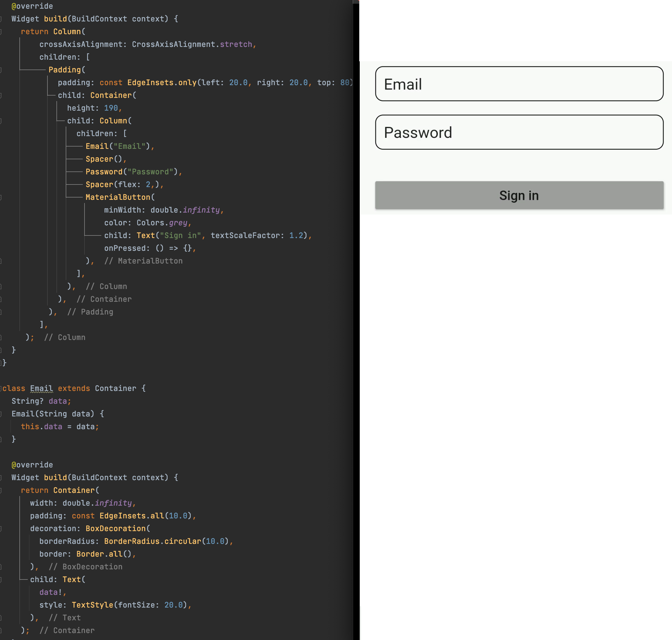
Task: Click the Sign in button in the preview
Action: (519, 195)
